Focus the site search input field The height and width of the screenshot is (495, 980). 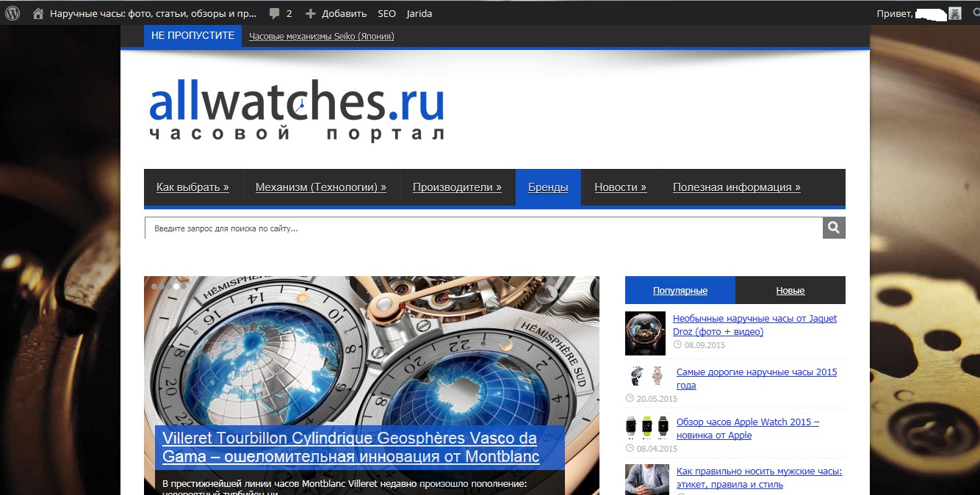[x=483, y=228]
